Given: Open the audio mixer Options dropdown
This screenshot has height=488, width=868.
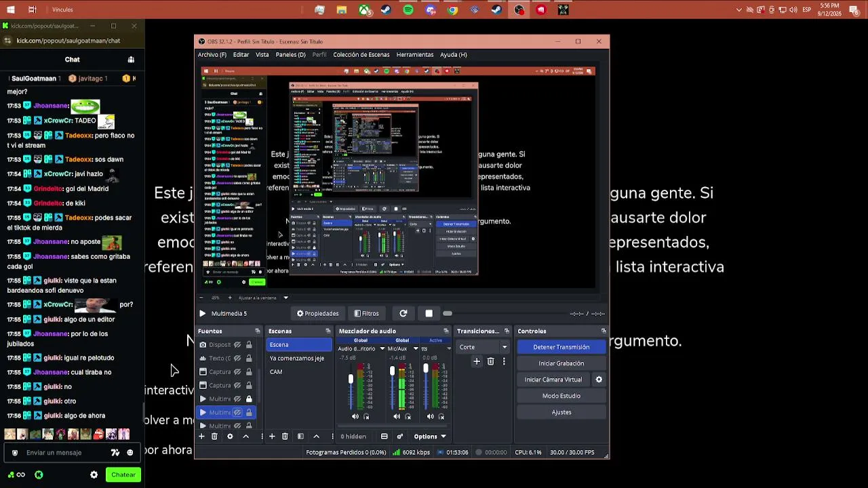Looking at the screenshot, I should (430, 436).
